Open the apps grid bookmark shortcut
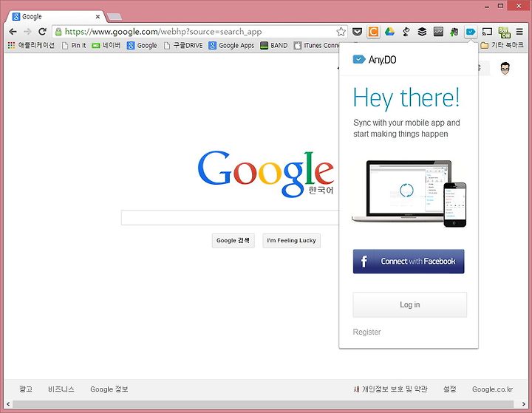This screenshot has height=413, width=532. (31, 45)
